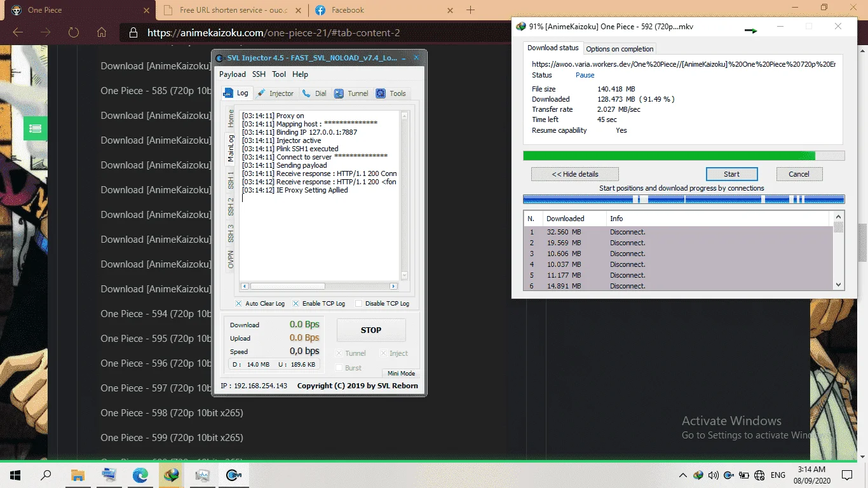Show hidden tray icons chevron

(683, 475)
